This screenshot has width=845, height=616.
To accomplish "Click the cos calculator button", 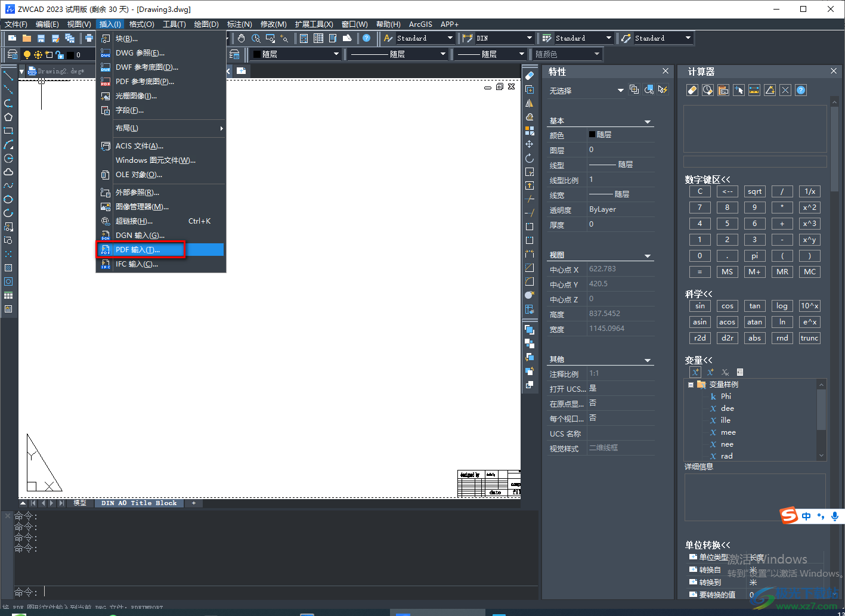I will pyautogui.click(x=728, y=306).
